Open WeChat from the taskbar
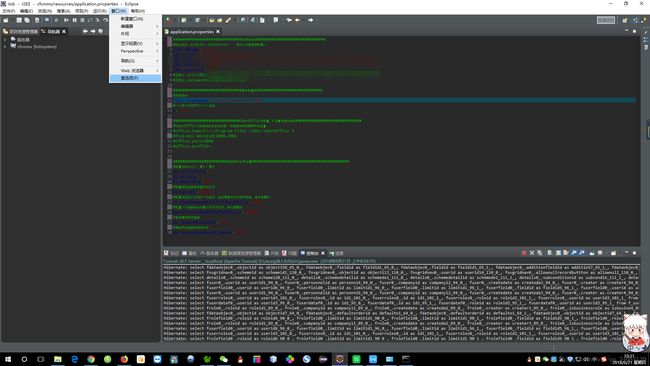Screen dimensions: 650x366 click(223, 359)
